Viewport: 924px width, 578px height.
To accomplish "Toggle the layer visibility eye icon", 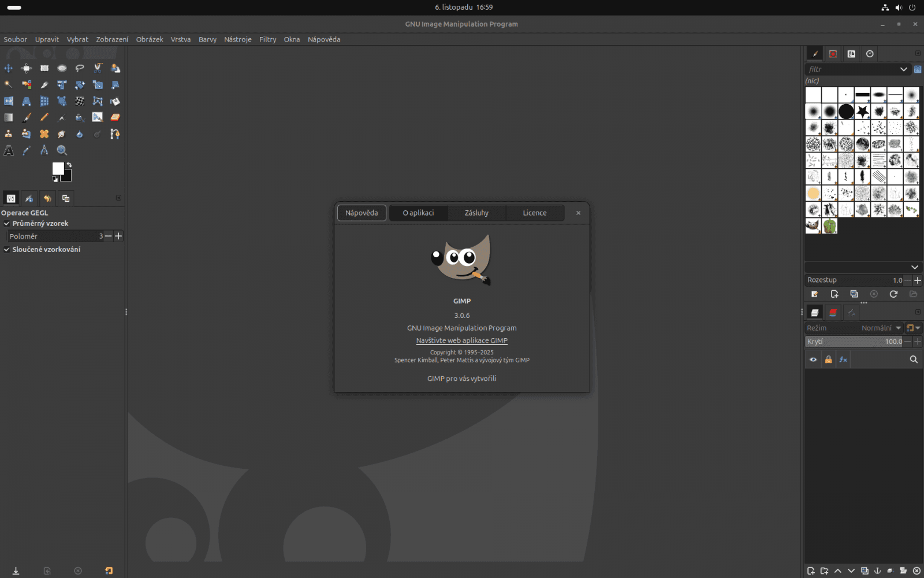I will (813, 360).
